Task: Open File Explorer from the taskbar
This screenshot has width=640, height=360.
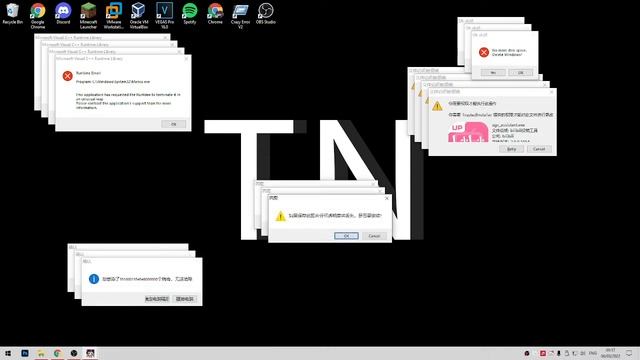Action: (41, 353)
